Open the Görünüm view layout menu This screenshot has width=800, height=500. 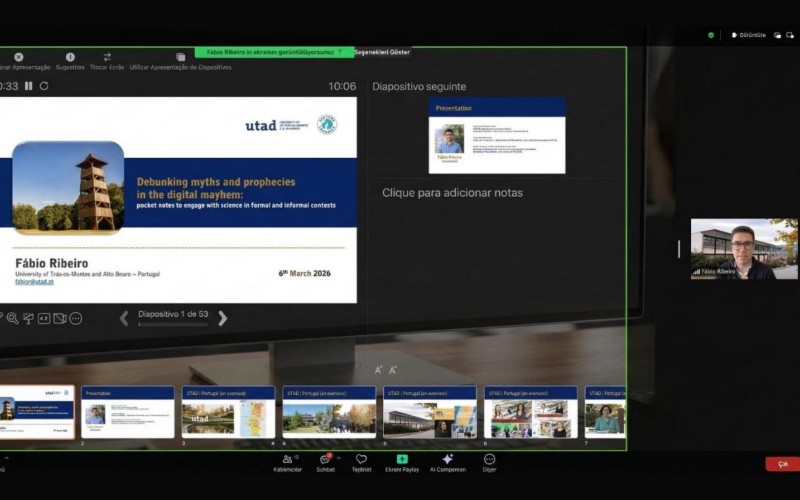pos(752,35)
